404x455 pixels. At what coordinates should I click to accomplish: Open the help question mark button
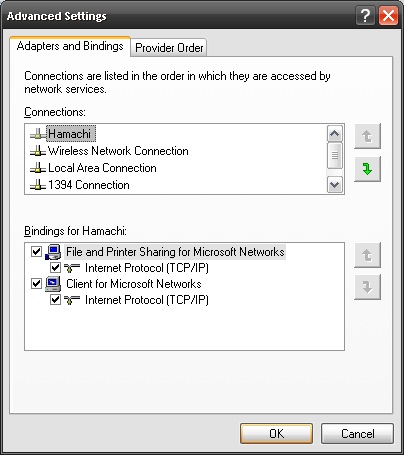pyautogui.click(x=365, y=16)
